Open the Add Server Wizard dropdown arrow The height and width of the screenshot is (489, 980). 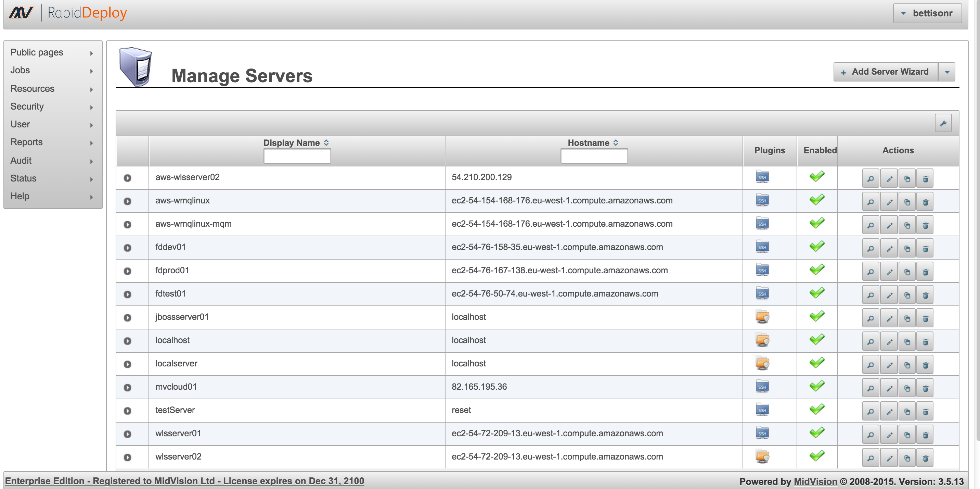click(947, 72)
